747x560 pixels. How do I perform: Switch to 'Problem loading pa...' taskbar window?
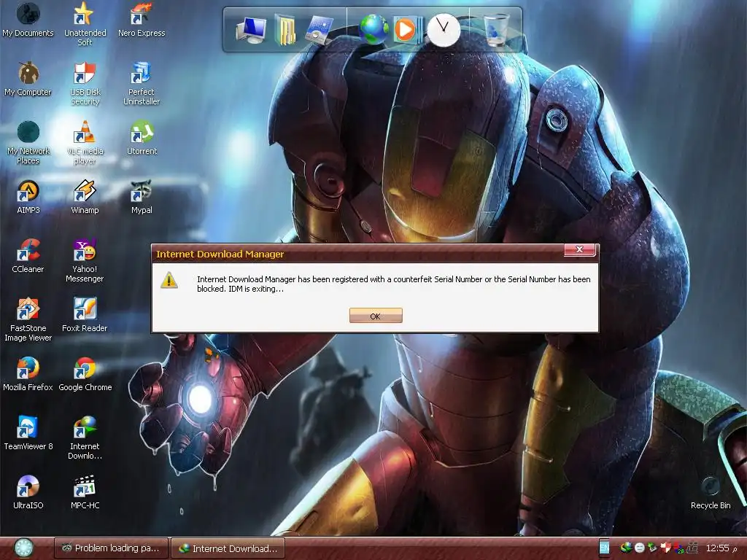[x=111, y=548]
